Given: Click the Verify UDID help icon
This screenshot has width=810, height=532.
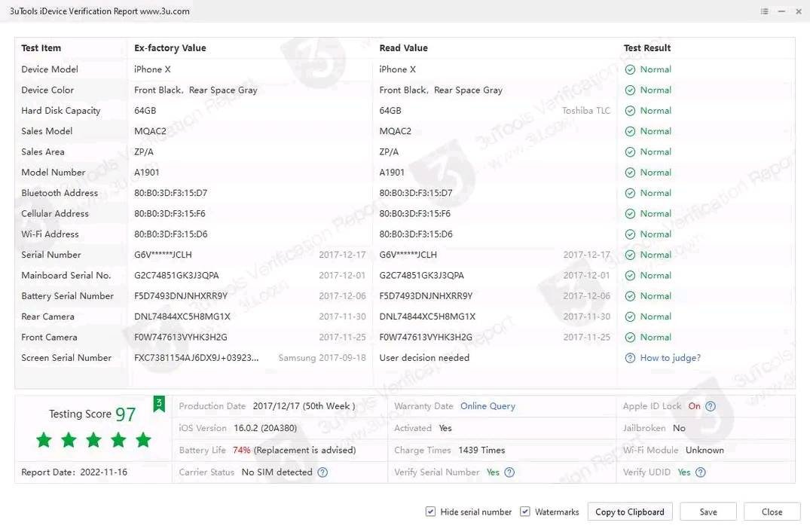Looking at the screenshot, I should tap(701, 472).
